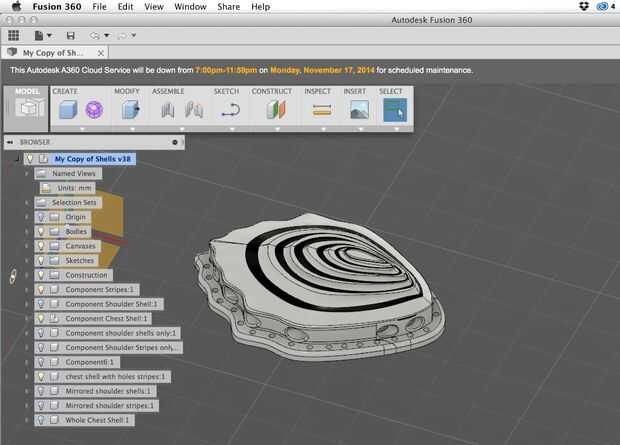Select Mirrored shoulder stripes:1 row

[x=97, y=405]
